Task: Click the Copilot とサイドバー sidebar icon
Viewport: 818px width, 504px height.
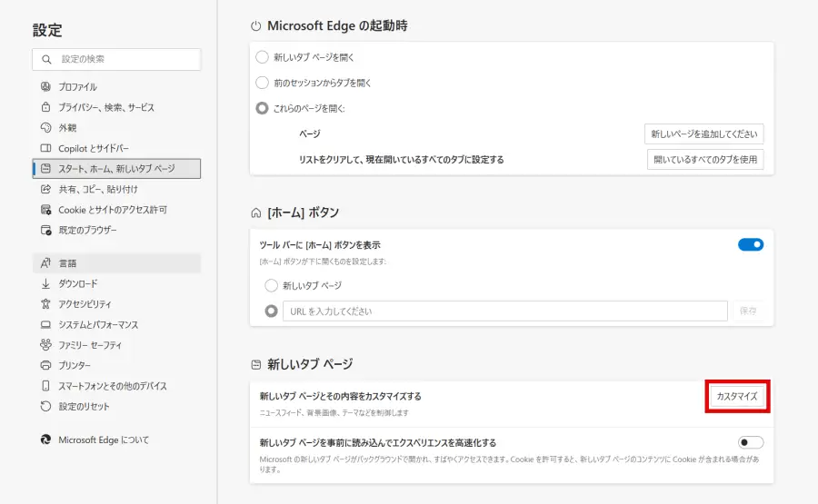Action: click(46, 148)
